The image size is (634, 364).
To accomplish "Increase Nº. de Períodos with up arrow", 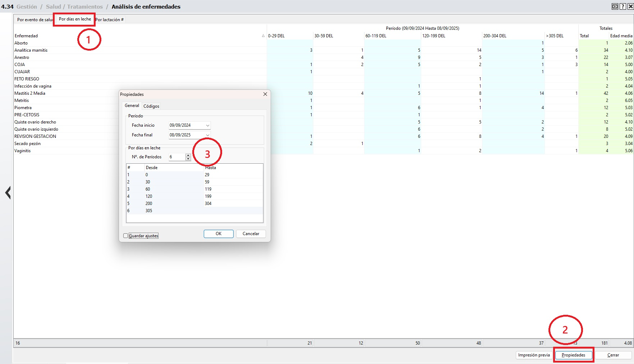I will [x=188, y=155].
